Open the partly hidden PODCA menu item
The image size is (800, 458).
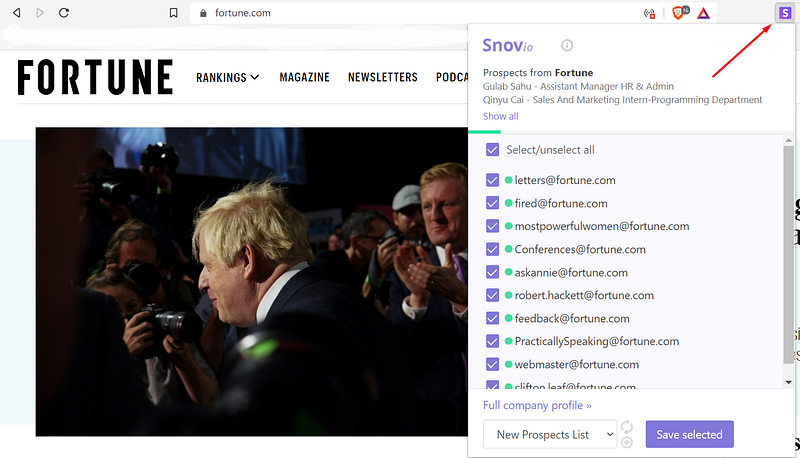pyautogui.click(x=452, y=78)
